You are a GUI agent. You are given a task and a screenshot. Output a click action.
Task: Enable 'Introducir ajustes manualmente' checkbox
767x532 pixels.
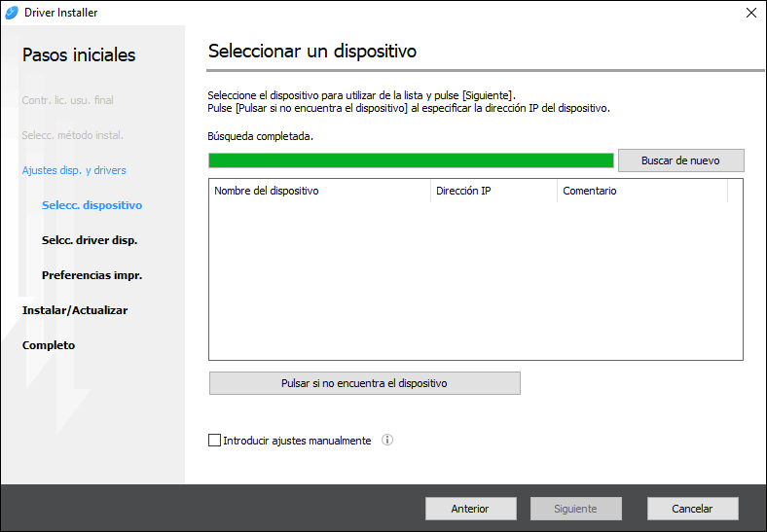click(x=215, y=441)
